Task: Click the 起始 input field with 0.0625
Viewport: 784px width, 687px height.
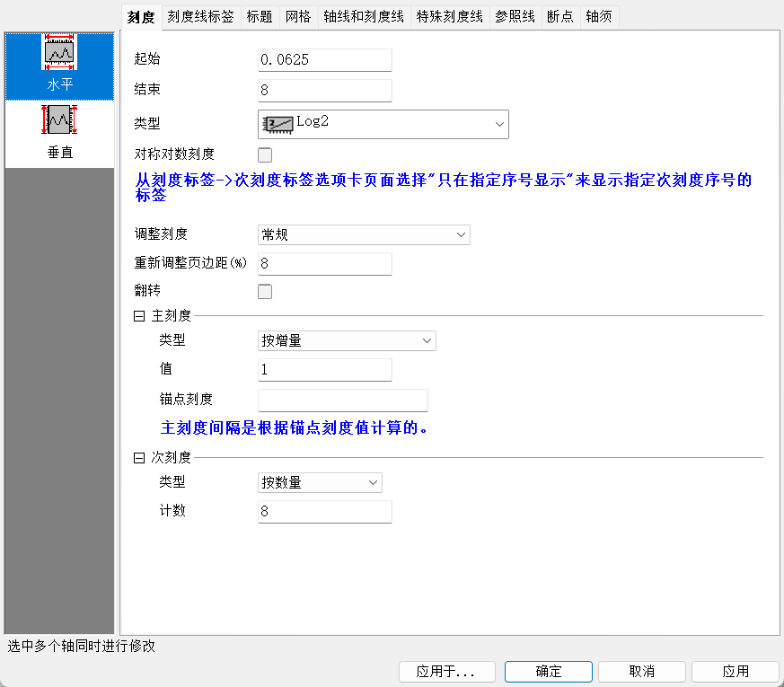Action: [325, 60]
